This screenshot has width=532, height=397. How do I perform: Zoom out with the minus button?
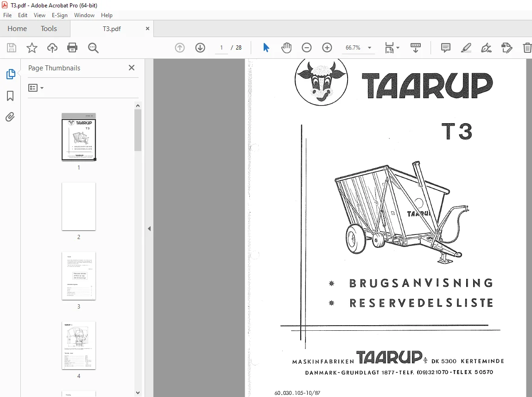(x=307, y=48)
